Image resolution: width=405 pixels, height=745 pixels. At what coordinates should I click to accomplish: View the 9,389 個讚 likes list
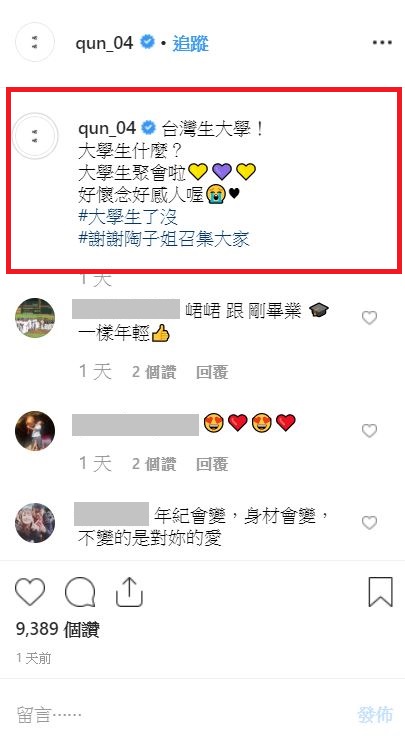(x=58, y=630)
